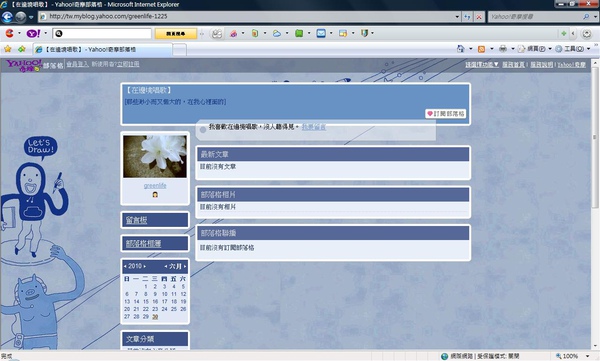Open the 部落格相簿 album link
Screen dimensions: 600x361
(143, 243)
